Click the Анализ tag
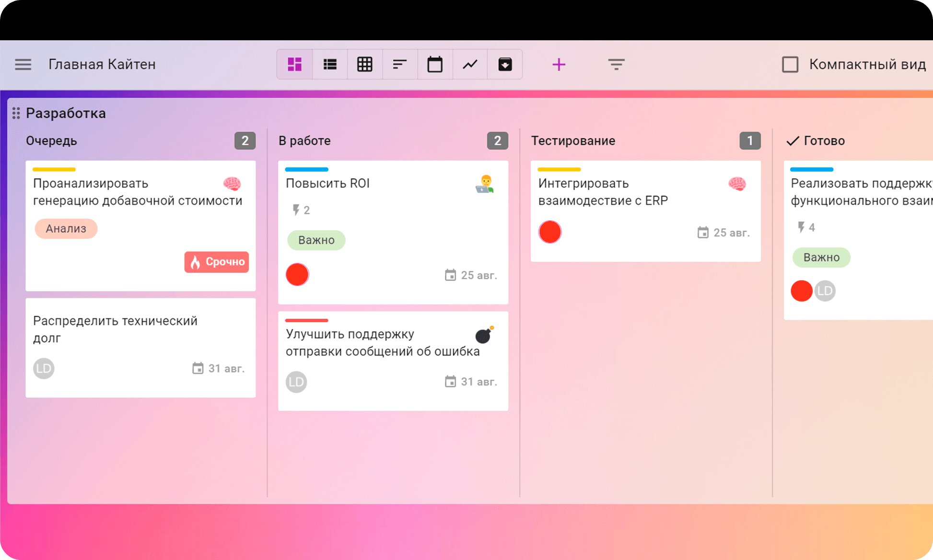The image size is (933, 560). point(66,229)
